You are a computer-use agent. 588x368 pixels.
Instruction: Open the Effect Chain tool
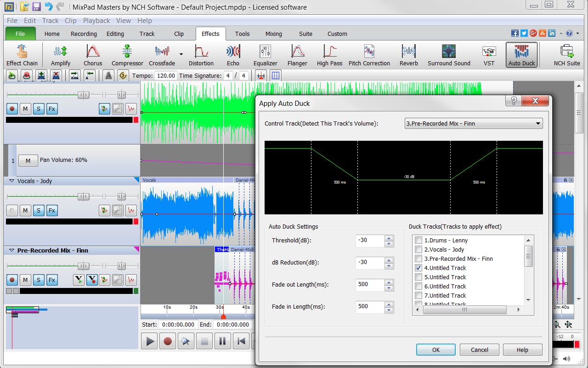click(x=22, y=54)
